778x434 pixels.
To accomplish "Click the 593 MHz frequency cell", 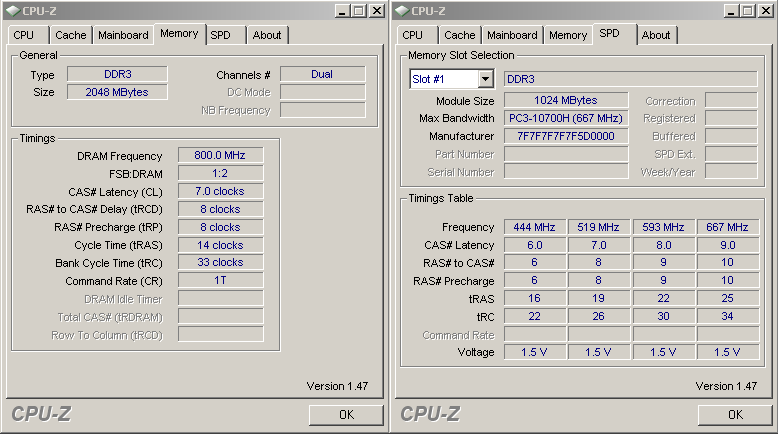I will click(664, 227).
